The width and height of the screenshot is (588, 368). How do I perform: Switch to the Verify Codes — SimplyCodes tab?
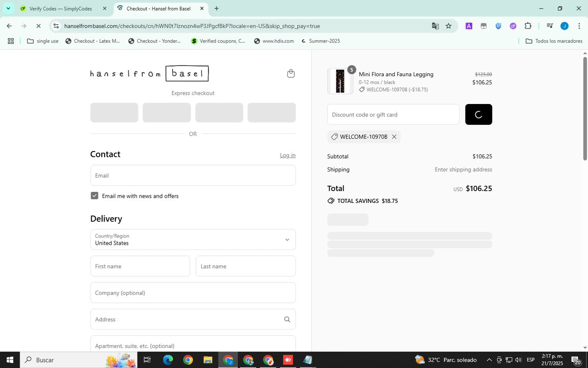[x=61, y=8]
